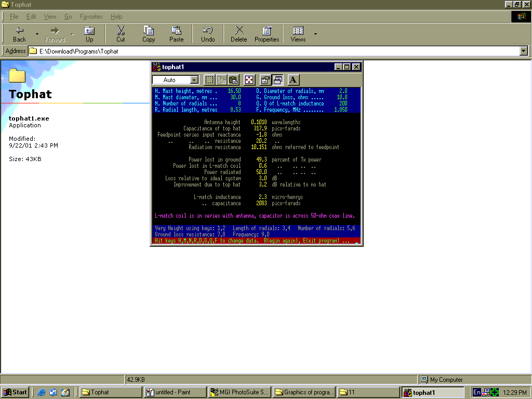Expand the Address bar dropdown list
Viewport: 532px width, 399px height.
pyautogui.click(x=523, y=51)
